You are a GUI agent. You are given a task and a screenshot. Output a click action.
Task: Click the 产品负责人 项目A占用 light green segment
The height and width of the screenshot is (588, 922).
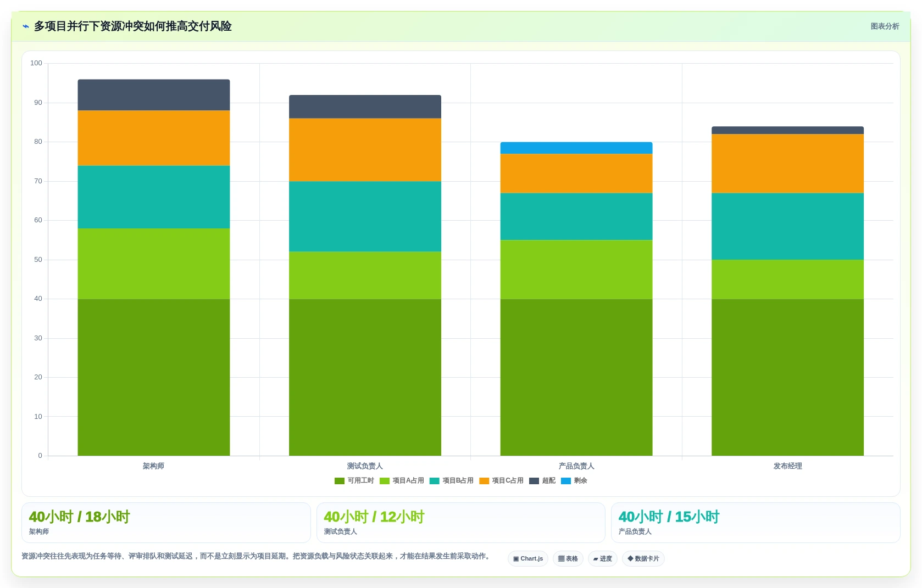[576, 270]
